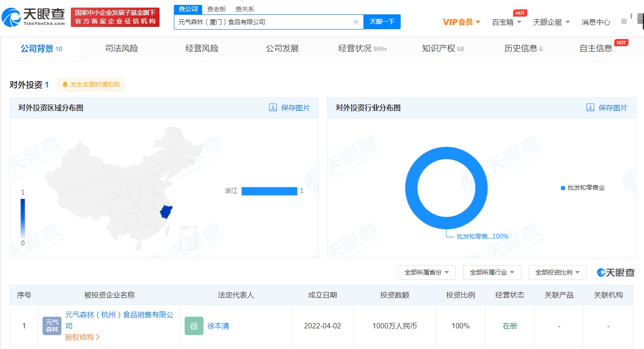
Task: Click the 成立日期 column header
Action: 322,295
